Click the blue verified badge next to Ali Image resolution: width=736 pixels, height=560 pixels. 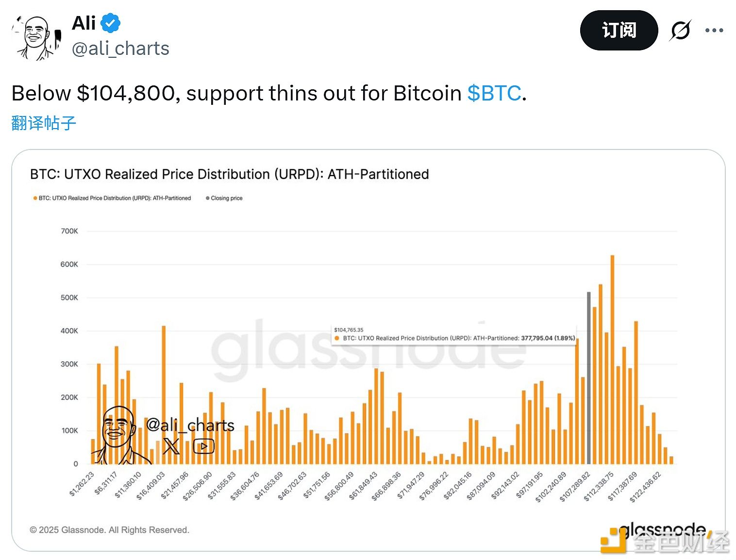click(x=111, y=21)
